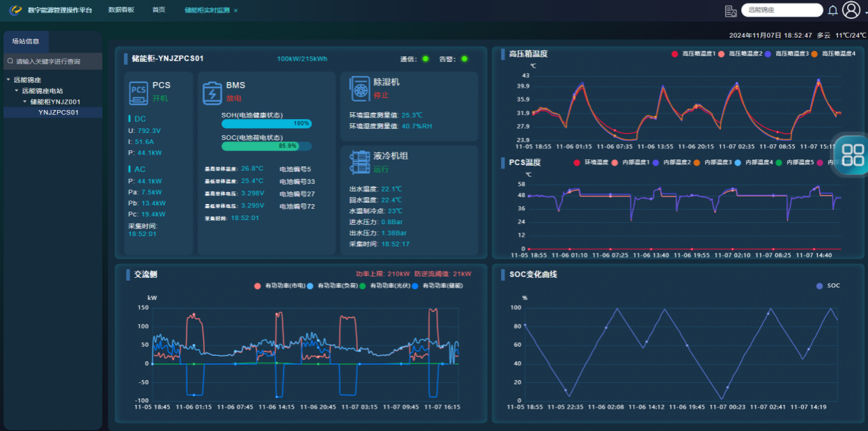868x431 pixels.
Task: Collapse the 远能锦座 root tree node
Action: pyautogui.click(x=8, y=80)
